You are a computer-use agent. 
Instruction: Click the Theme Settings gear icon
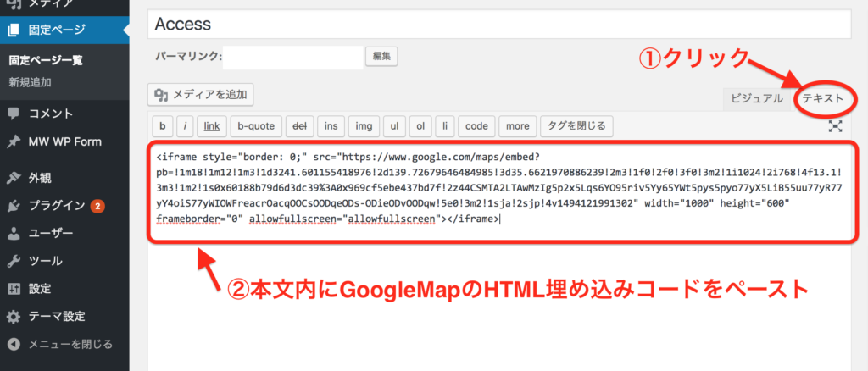pyautogui.click(x=14, y=316)
